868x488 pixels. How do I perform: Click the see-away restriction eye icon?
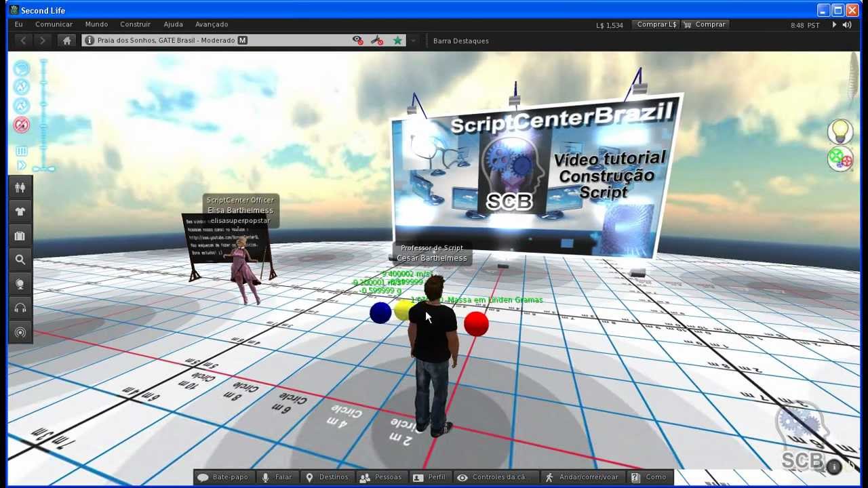tap(357, 41)
